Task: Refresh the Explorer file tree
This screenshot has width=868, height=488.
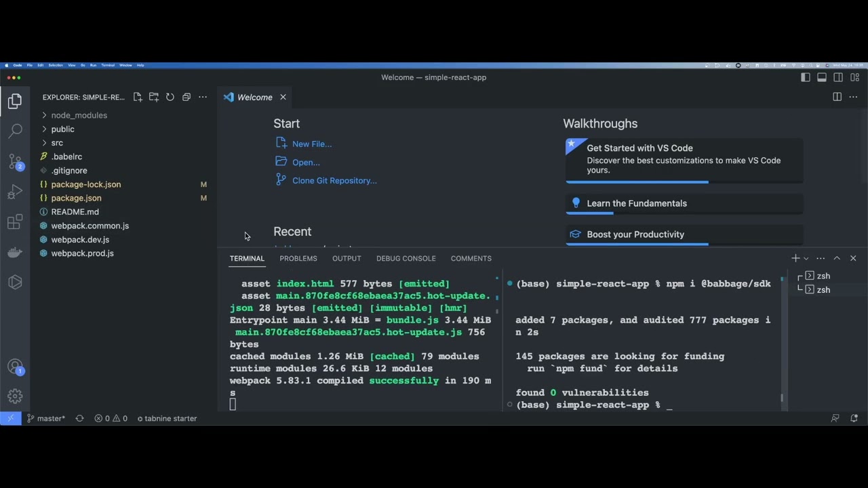Action: click(170, 97)
